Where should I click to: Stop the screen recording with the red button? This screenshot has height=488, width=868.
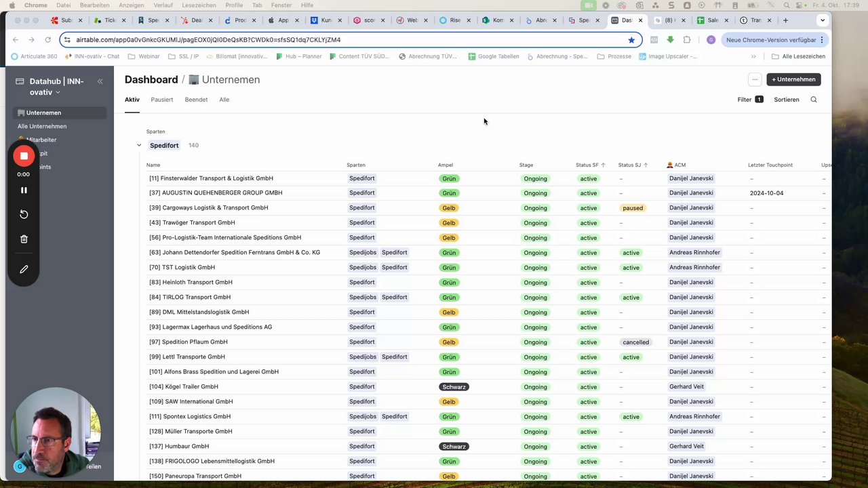click(x=24, y=156)
